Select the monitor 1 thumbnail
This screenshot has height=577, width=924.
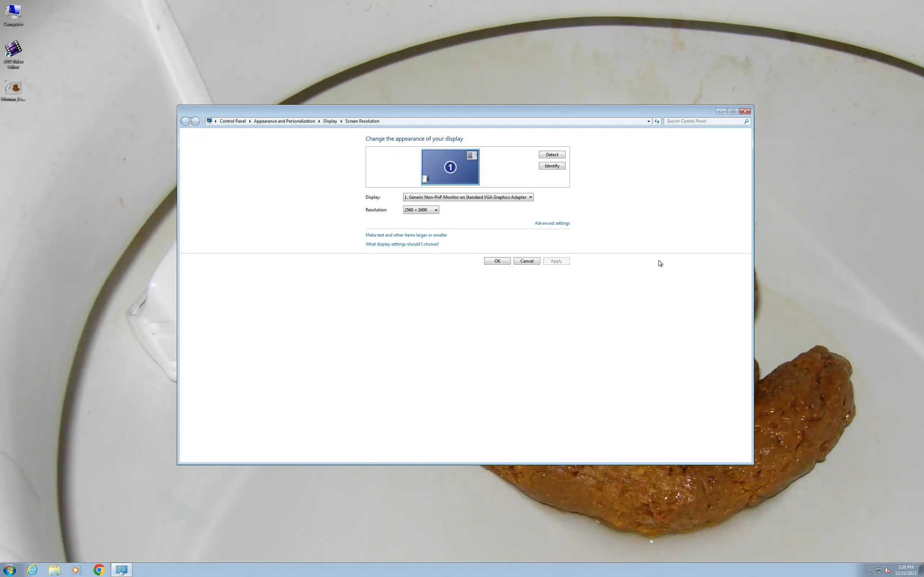[450, 167]
